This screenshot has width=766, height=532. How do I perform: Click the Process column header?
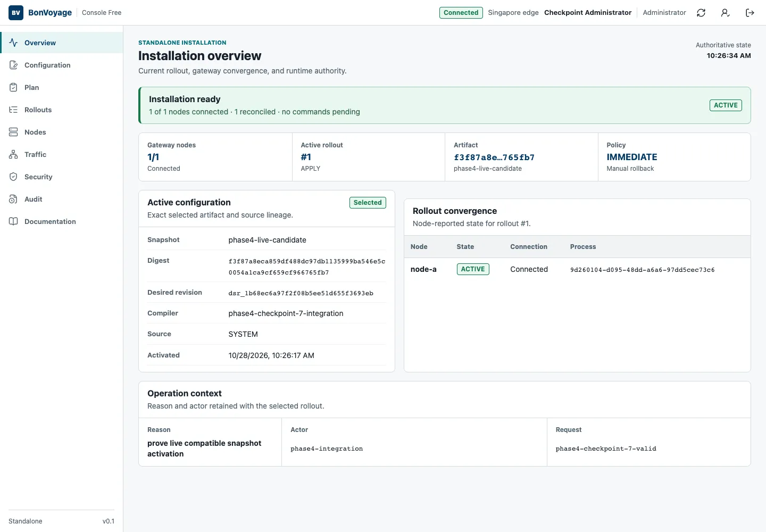point(583,247)
